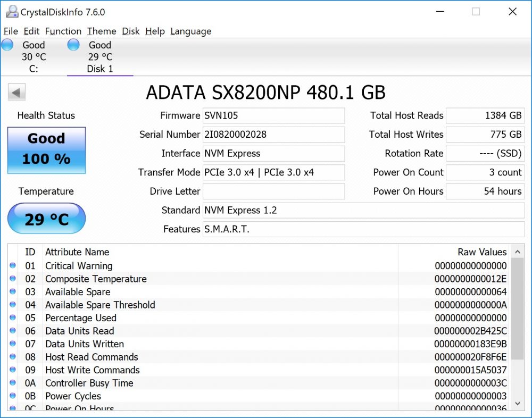Click status dot for Composite Temperature
This screenshot has width=532, height=418.
click(x=13, y=279)
